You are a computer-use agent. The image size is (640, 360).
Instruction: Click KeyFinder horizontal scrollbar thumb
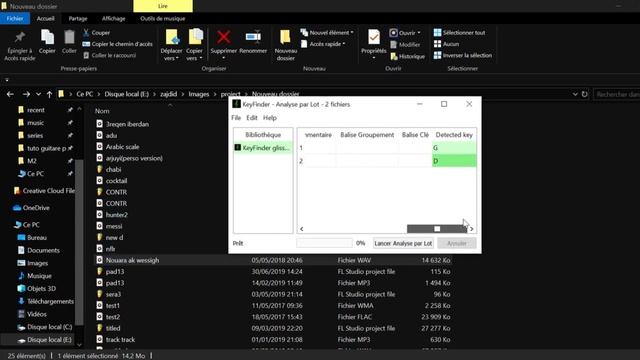pyautogui.click(x=437, y=229)
